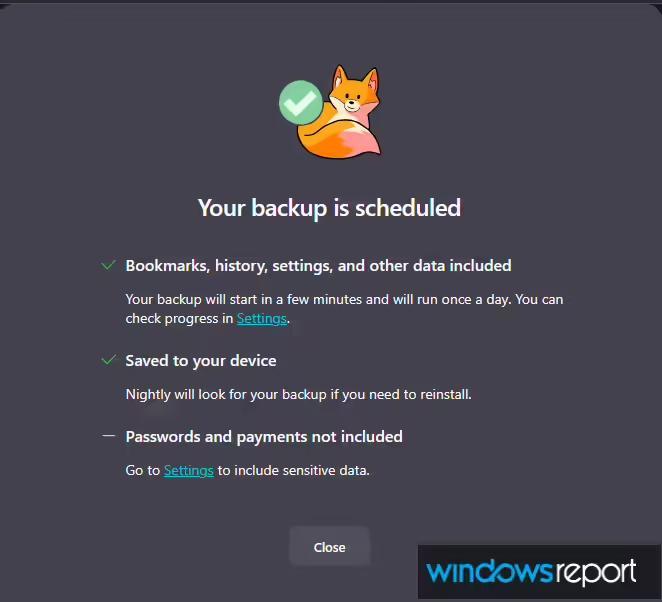Image resolution: width=662 pixels, height=602 pixels.
Task: Click the windowsreport watermark logo
Action: (530, 572)
